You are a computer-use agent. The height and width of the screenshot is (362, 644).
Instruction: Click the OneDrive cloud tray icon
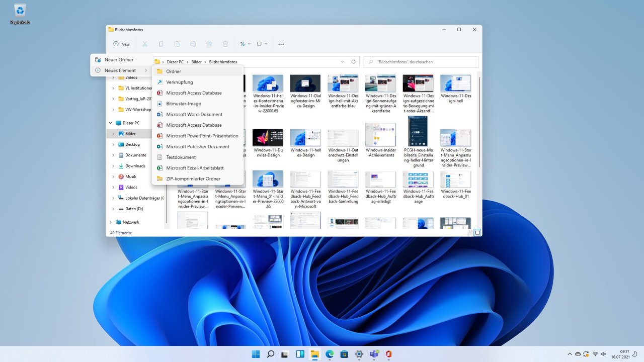[578, 354]
